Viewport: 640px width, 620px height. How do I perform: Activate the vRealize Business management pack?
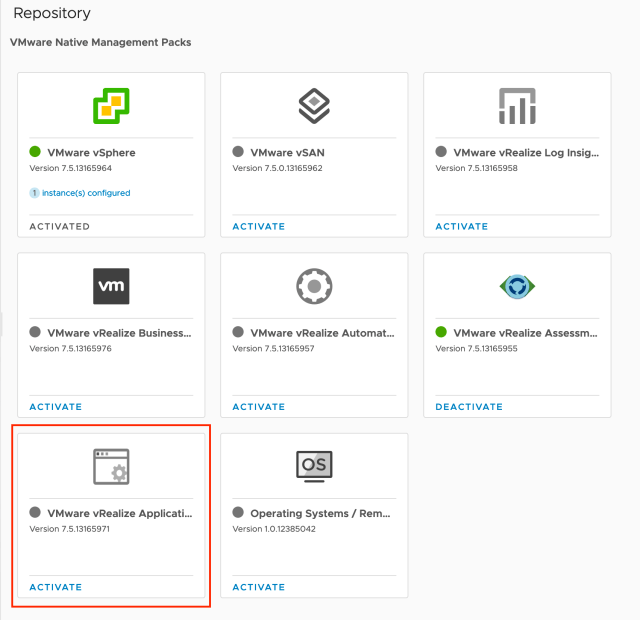pos(56,407)
